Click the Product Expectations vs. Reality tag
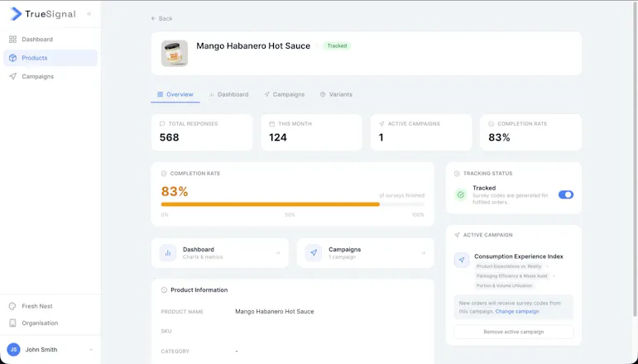The image size is (638, 364). (x=509, y=266)
